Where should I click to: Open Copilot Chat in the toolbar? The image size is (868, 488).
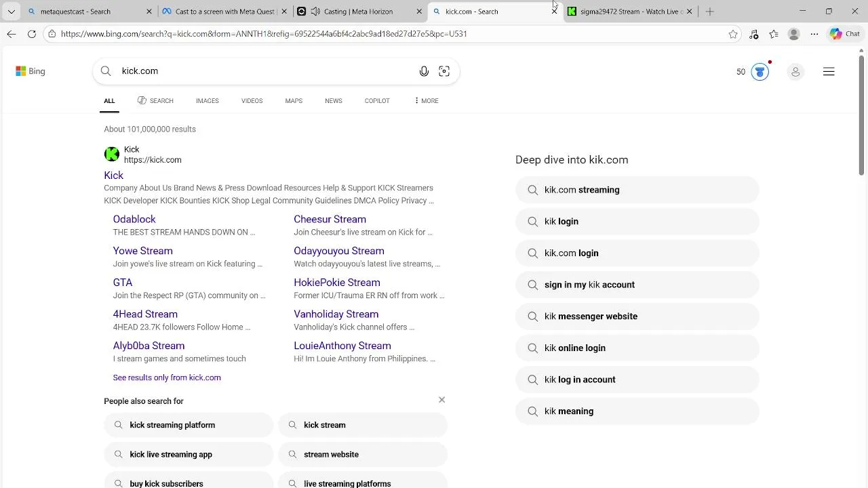[845, 34]
